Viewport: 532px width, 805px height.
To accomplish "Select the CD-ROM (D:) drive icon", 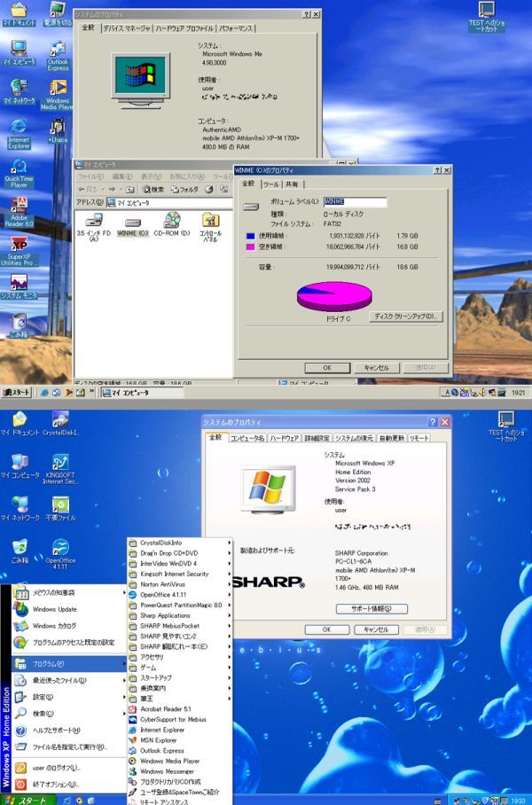I will [x=171, y=221].
